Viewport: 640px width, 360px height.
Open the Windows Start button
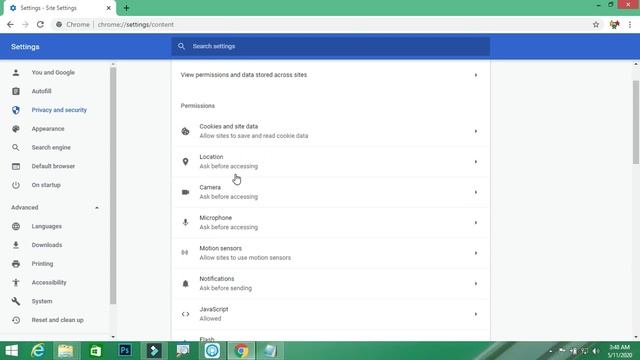click(x=11, y=351)
